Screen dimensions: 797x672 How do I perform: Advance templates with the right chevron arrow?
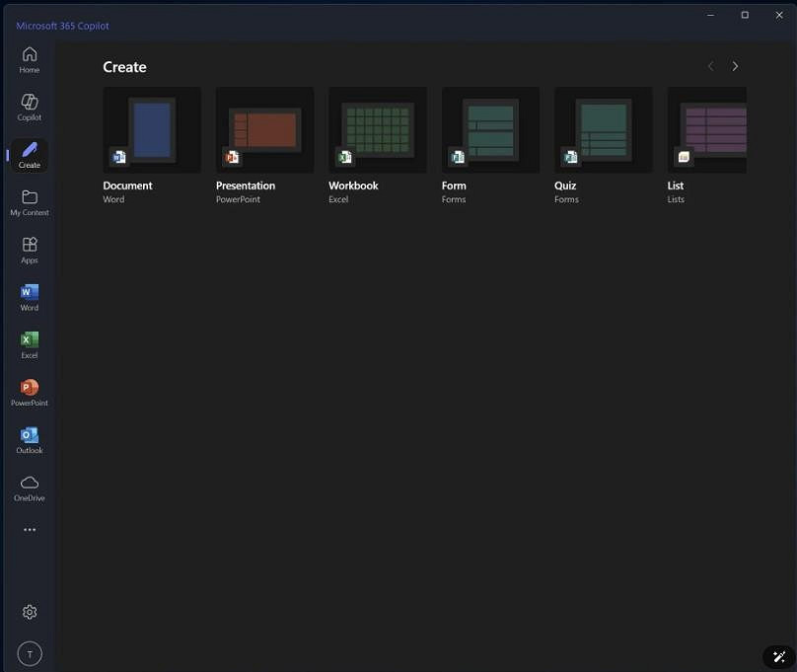pos(735,65)
